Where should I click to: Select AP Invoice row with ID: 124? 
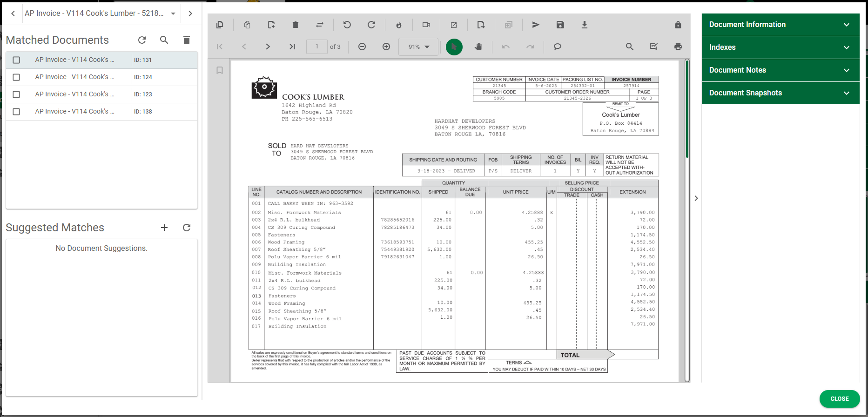(101, 77)
